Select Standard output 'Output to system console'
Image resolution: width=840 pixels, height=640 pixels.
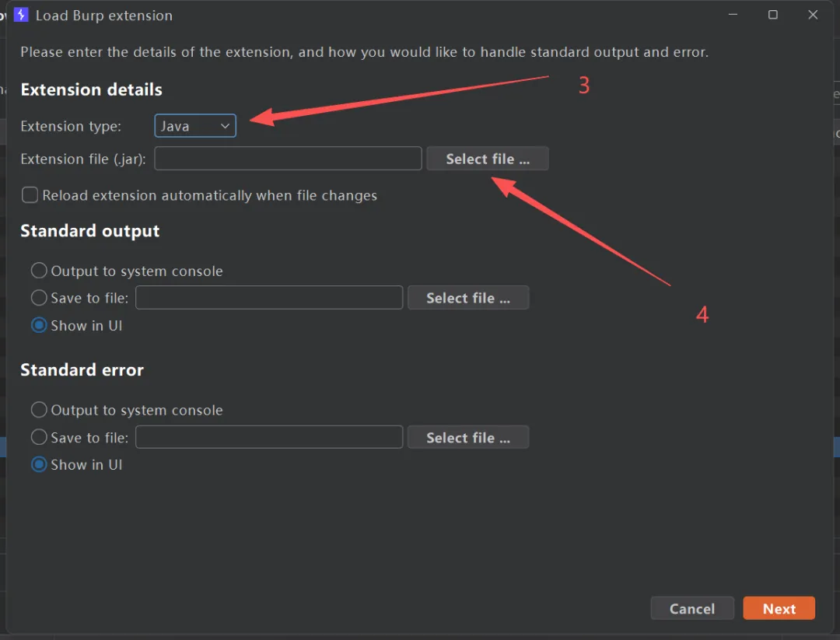click(x=39, y=271)
